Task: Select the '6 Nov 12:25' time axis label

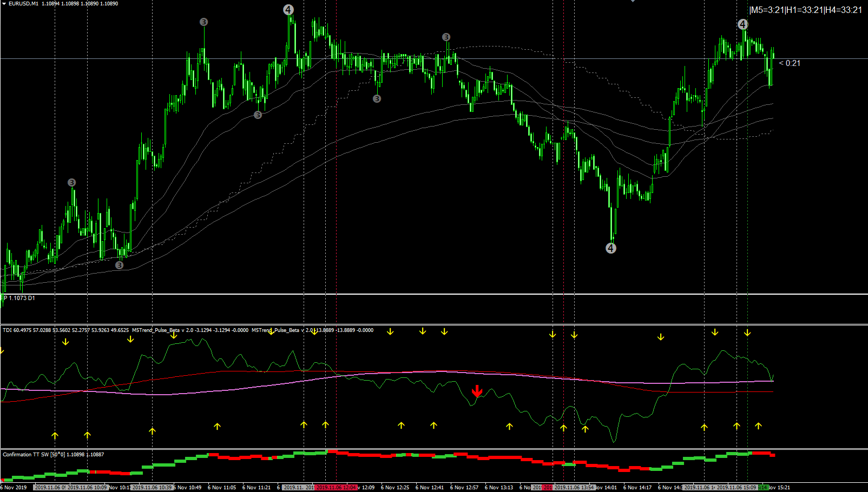Action: click(x=395, y=487)
